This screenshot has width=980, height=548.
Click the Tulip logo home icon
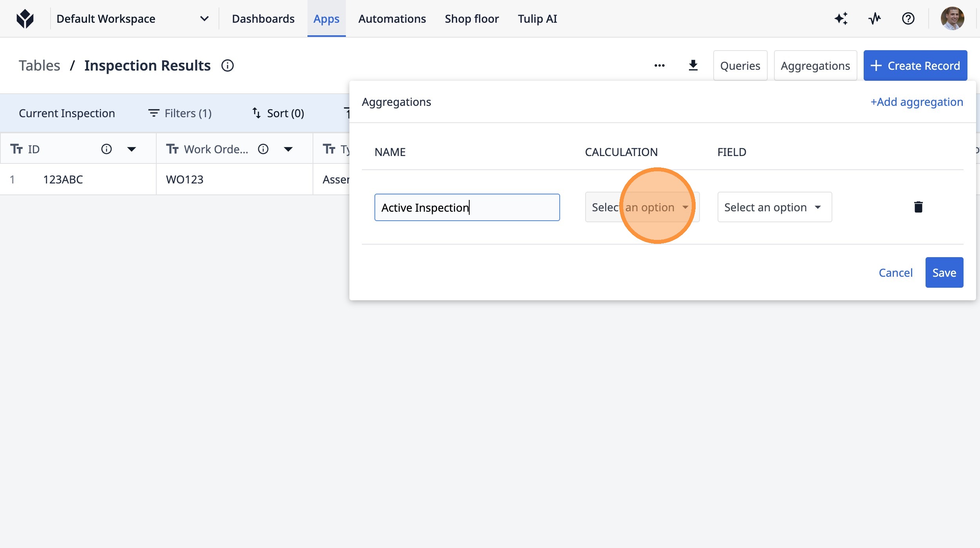(x=25, y=19)
